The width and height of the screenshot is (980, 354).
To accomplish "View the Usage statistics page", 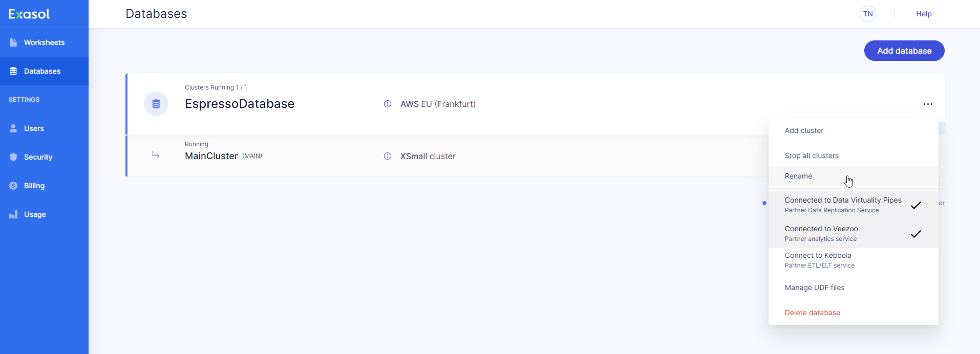I will tap(35, 214).
